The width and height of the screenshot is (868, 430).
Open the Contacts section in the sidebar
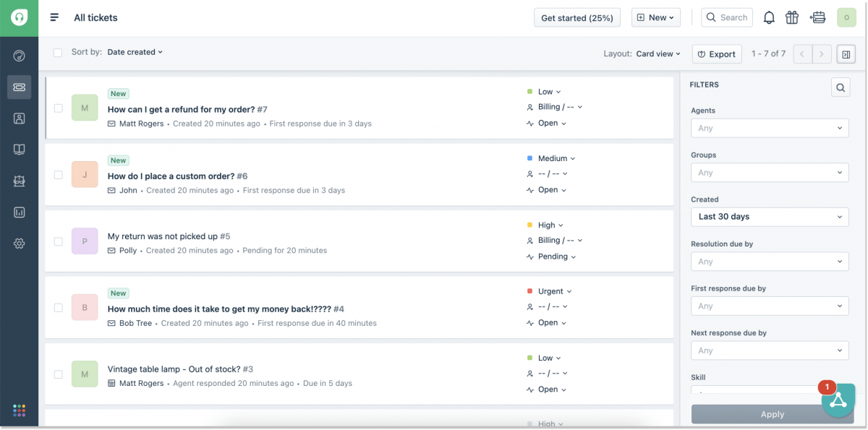19,118
